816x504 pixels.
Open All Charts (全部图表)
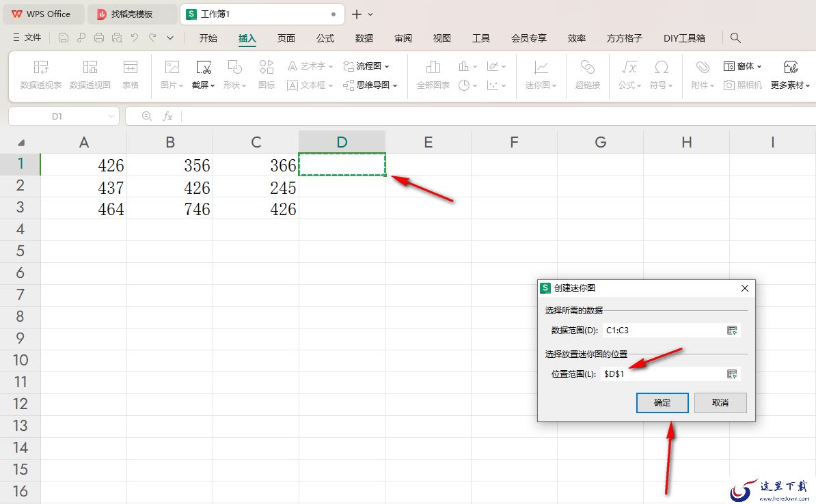pyautogui.click(x=433, y=74)
